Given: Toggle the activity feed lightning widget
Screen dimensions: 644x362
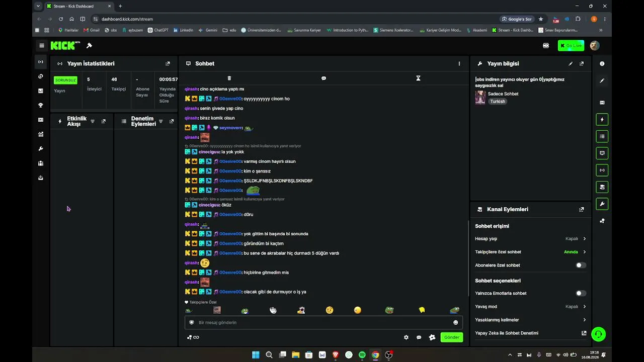Looking at the screenshot, I should (x=602, y=120).
